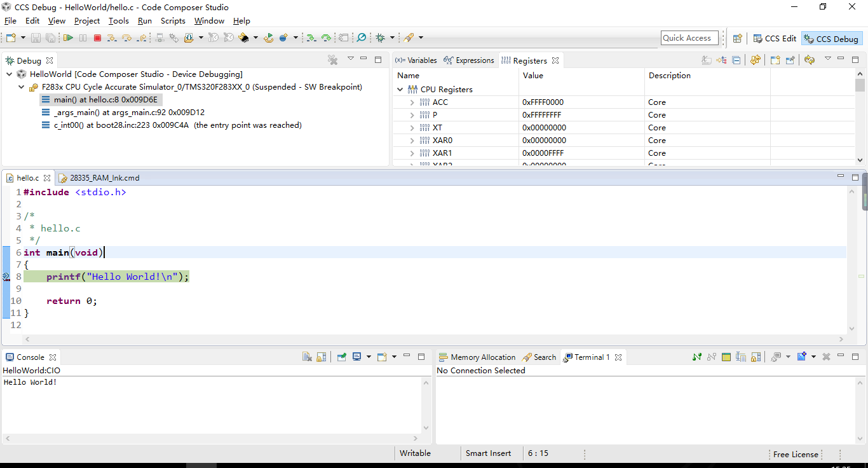Click the green bug Debug toolbar icon
The image size is (868, 468).
tap(380, 38)
